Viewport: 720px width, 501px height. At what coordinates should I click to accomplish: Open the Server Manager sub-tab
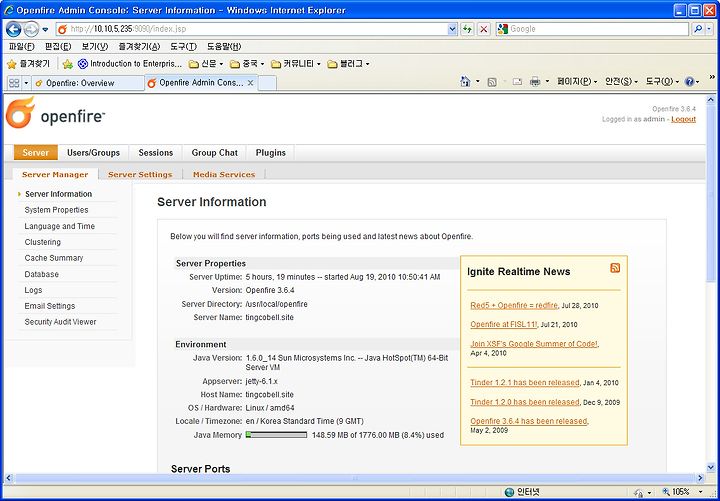coord(55,175)
